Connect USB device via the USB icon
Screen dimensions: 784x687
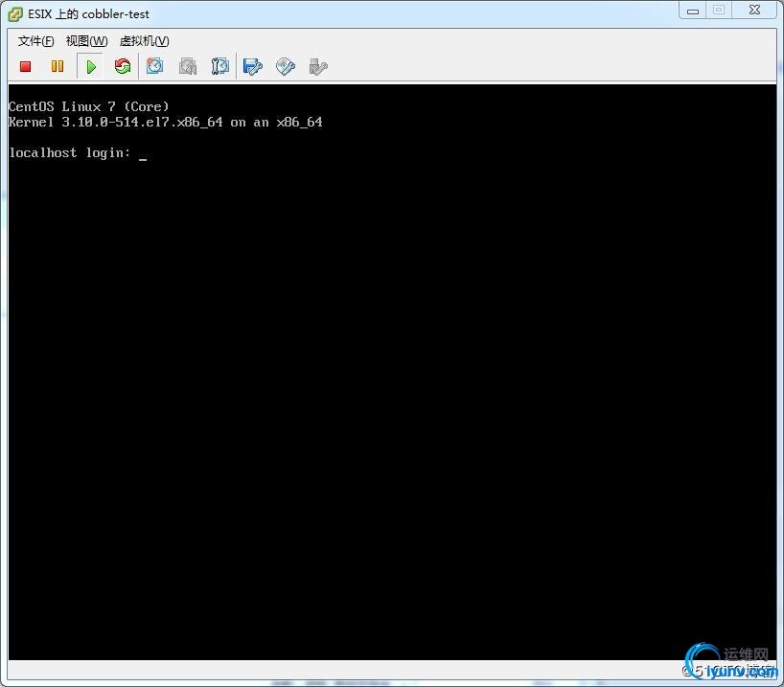(x=318, y=66)
